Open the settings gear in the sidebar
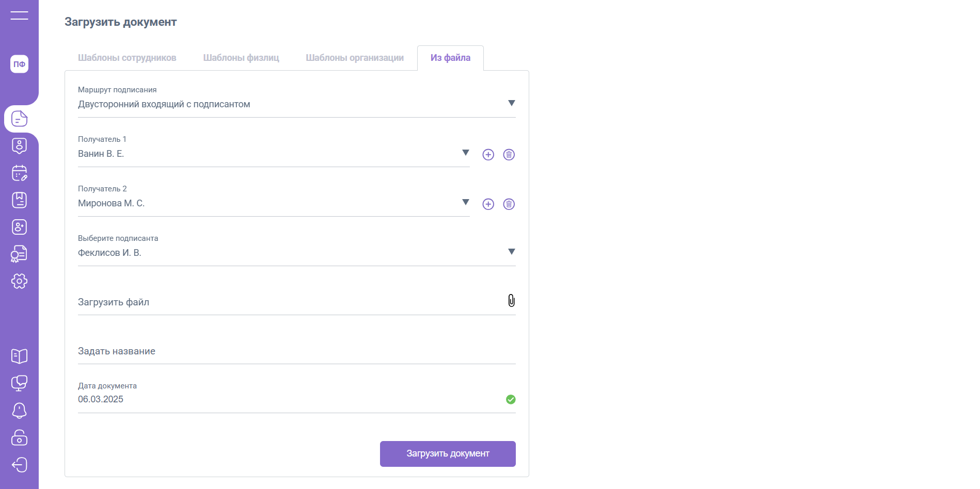Image resolution: width=980 pixels, height=489 pixels. (x=19, y=281)
